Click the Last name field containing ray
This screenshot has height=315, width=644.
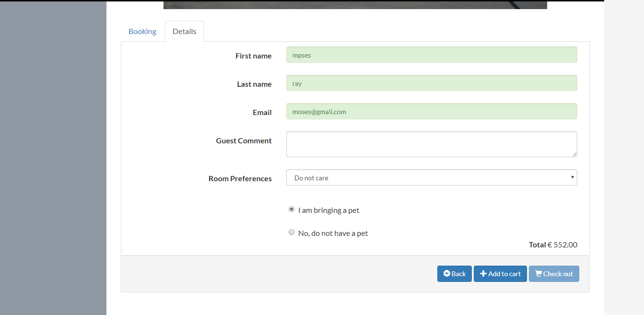pyautogui.click(x=432, y=83)
